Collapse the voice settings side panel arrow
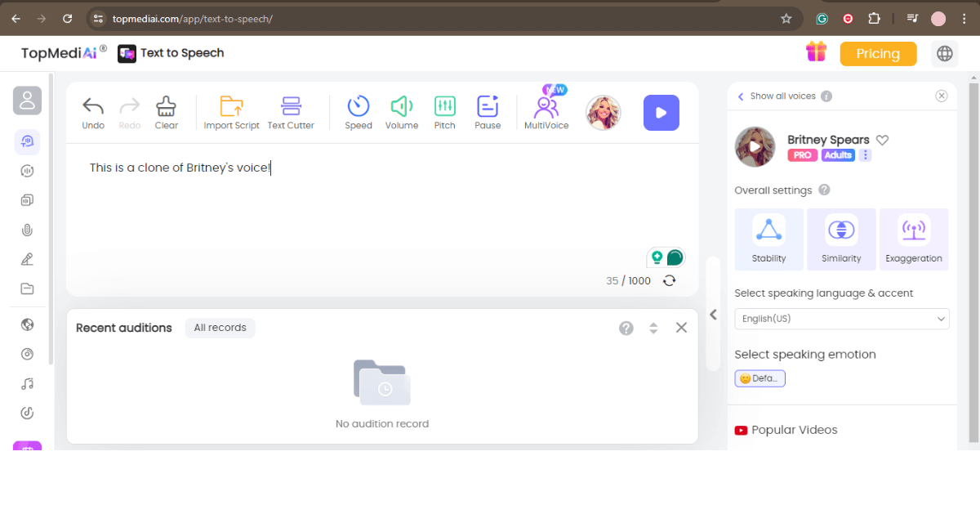980x523 pixels. coord(713,315)
